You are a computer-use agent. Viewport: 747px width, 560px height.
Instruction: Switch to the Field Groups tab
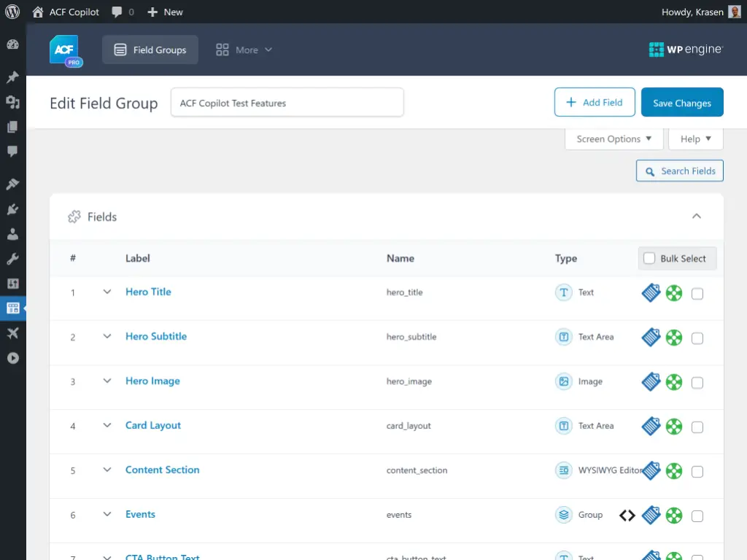click(x=150, y=50)
